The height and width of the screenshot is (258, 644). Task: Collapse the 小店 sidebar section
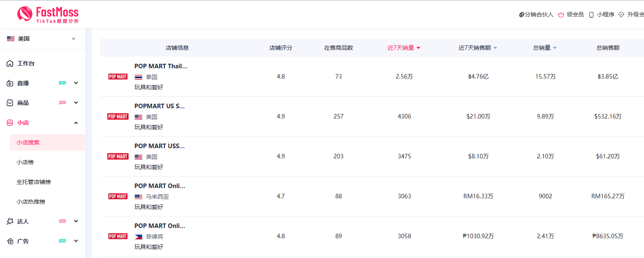(x=76, y=123)
